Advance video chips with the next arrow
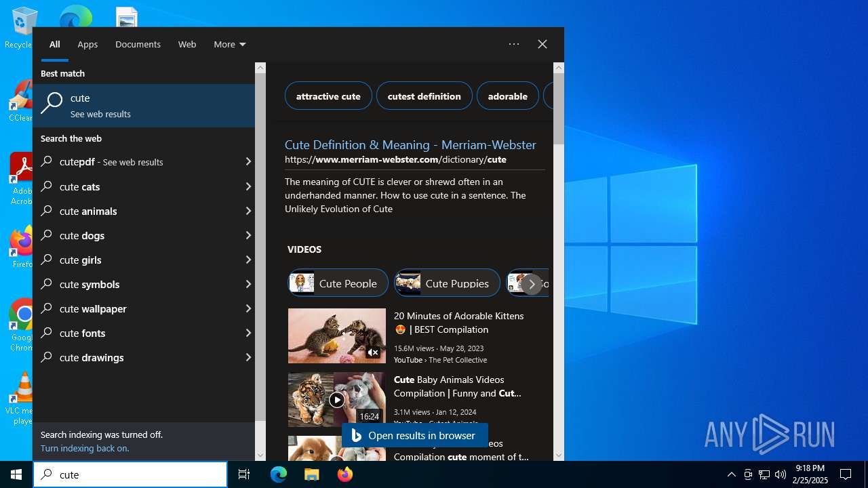868x488 pixels. click(532, 284)
